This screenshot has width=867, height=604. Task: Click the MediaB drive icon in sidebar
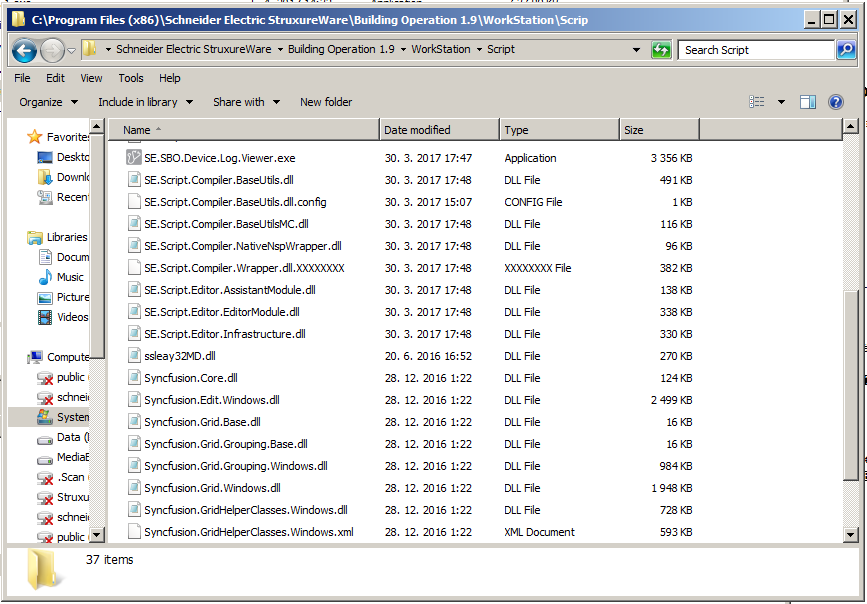coord(45,458)
